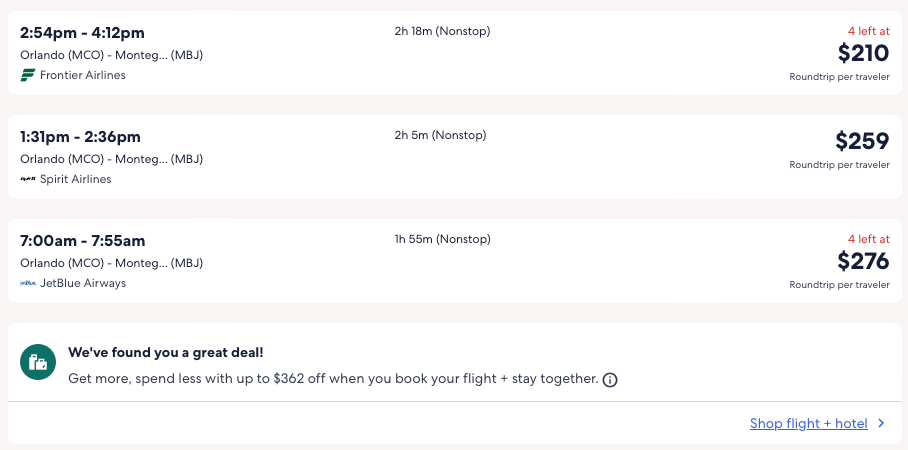Select the $276 JetBlue flight price

click(863, 261)
